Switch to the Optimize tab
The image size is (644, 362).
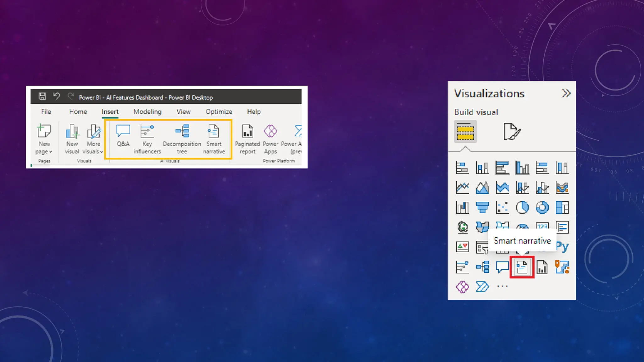coord(219,112)
